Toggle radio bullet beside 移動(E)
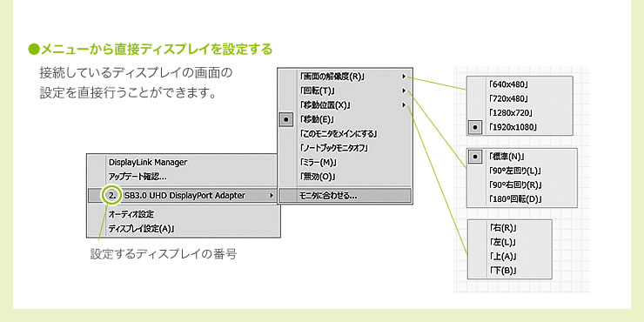 tap(286, 119)
